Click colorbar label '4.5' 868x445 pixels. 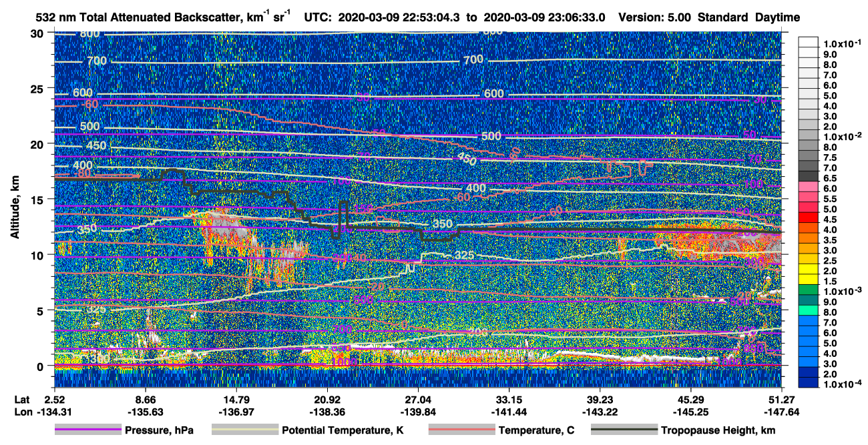(x=830, y=219)
